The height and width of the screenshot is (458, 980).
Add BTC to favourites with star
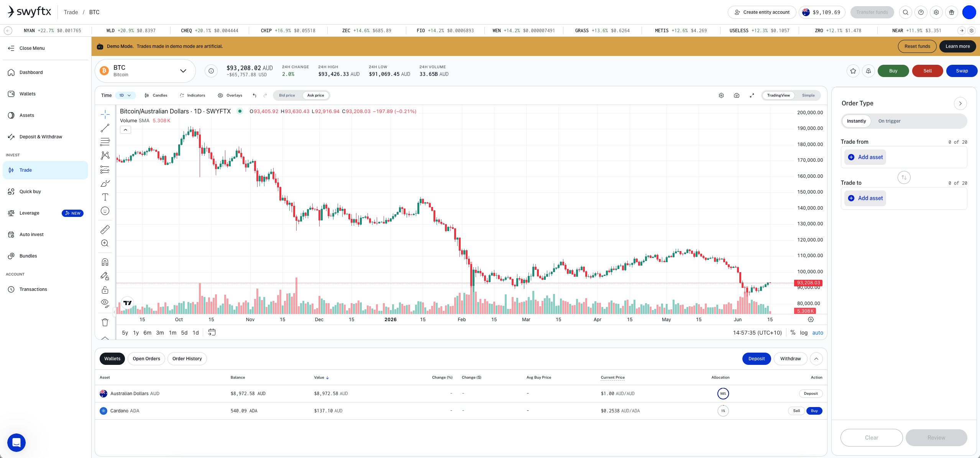click(853, 71)
